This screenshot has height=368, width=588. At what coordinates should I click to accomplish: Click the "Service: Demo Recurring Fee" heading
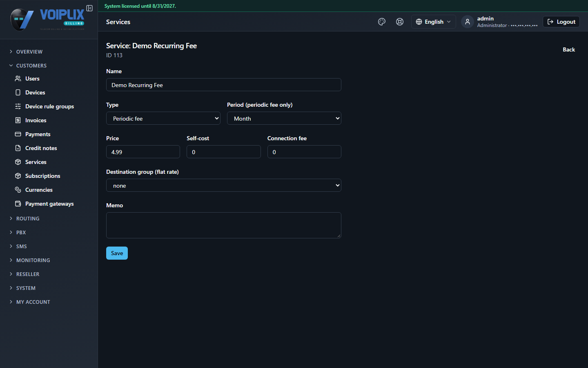click(x=151, y=46)
